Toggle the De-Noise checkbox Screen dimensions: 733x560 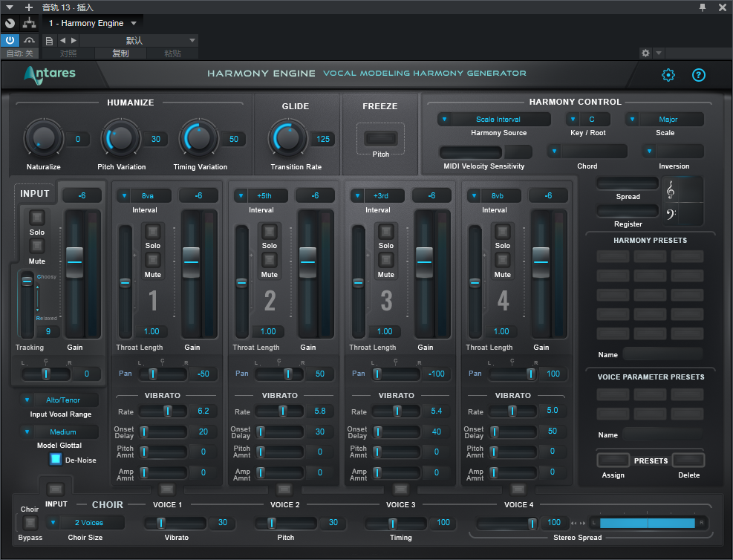pyautogui.click(x=56, y=459)
